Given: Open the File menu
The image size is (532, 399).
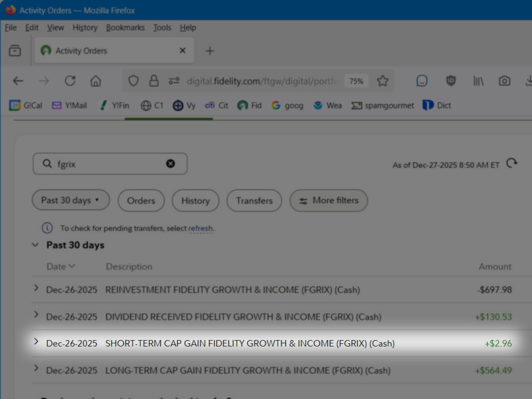Looking at the screenshot, I should [x=11, y=28].
